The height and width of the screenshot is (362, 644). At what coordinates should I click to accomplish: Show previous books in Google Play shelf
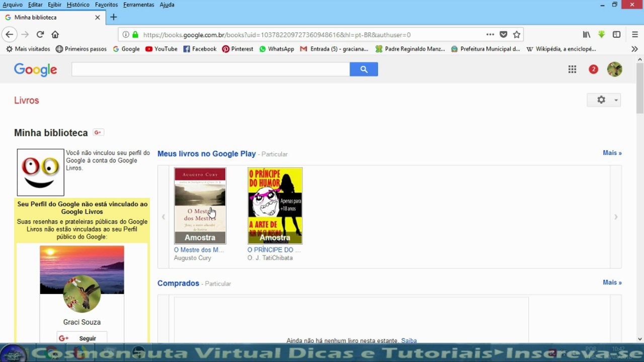click(x=164, y=217)
